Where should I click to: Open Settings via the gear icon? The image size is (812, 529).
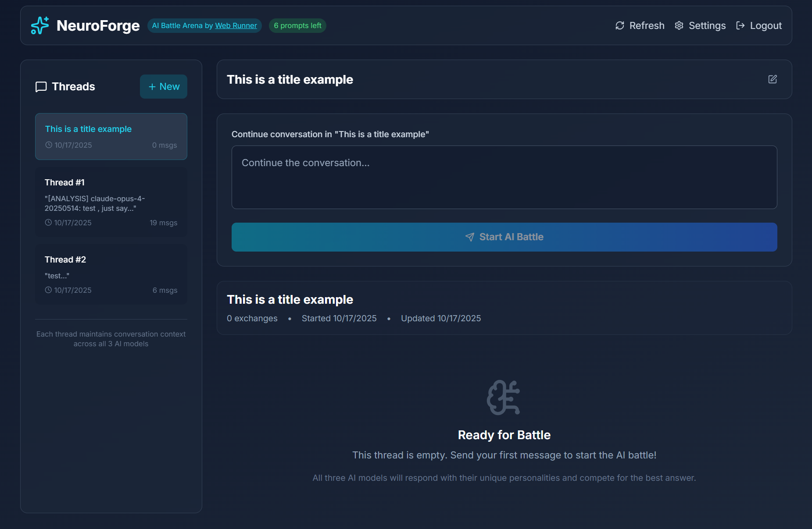[x=679, y=25]
